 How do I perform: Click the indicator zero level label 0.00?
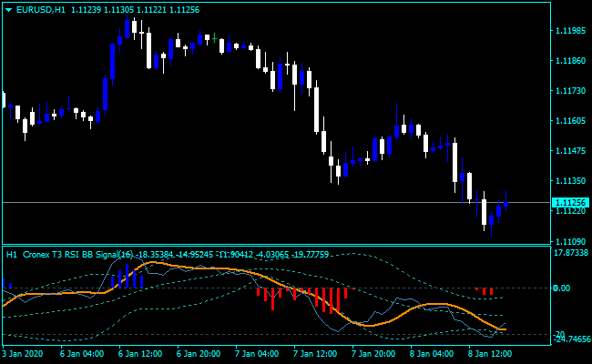(561, 288)
